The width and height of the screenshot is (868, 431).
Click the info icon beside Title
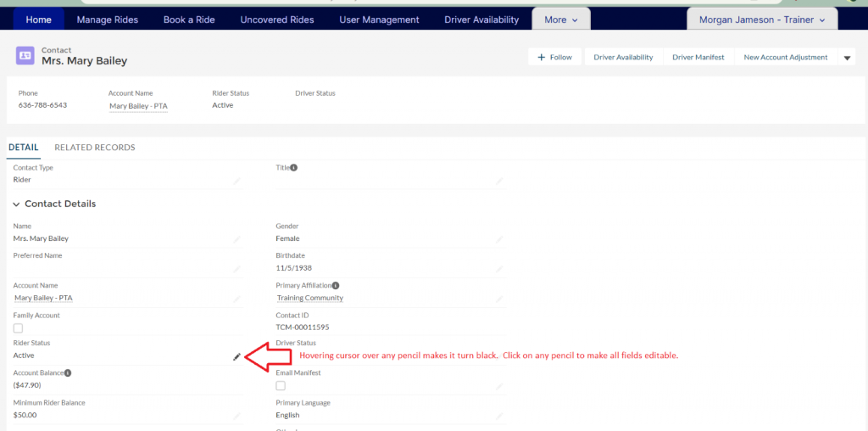[x=294, y=168]
